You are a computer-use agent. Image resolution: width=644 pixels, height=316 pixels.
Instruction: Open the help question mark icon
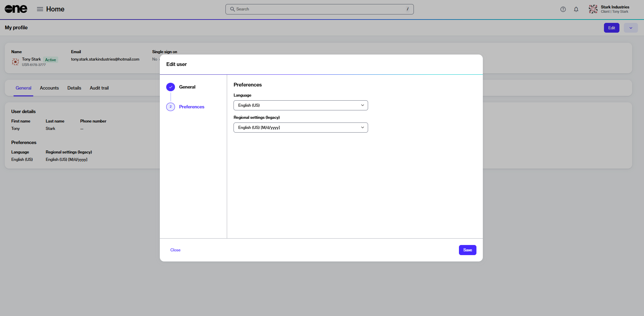pyautogui.click(x=563, y=9)
